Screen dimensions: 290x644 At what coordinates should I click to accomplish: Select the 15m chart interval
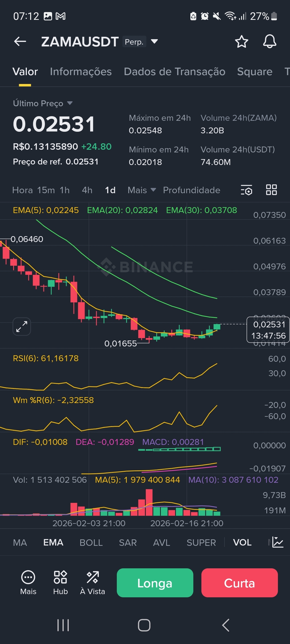point(46,190)
